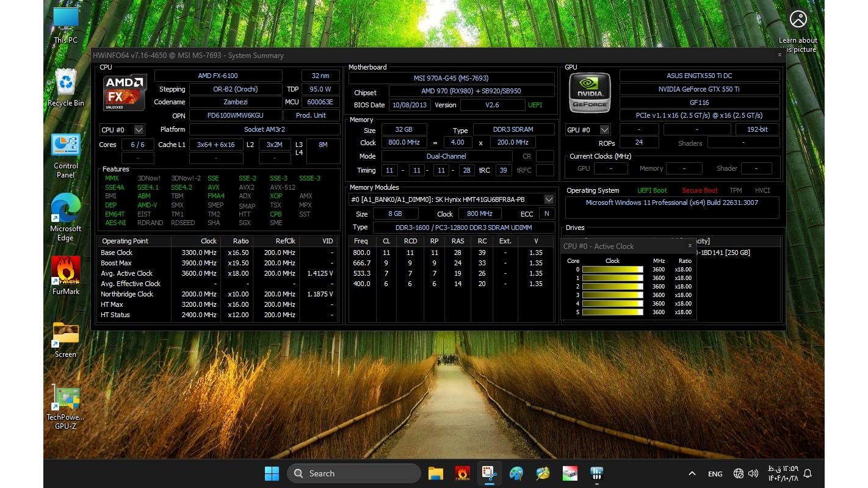Open File Explorer from the taskbar
868x488 pixels.
click(435, 473)
